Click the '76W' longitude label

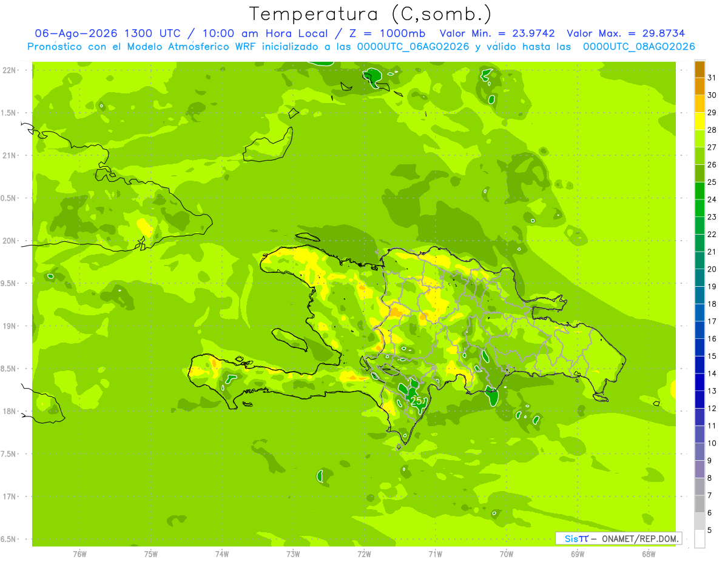(x=79, y=554)
